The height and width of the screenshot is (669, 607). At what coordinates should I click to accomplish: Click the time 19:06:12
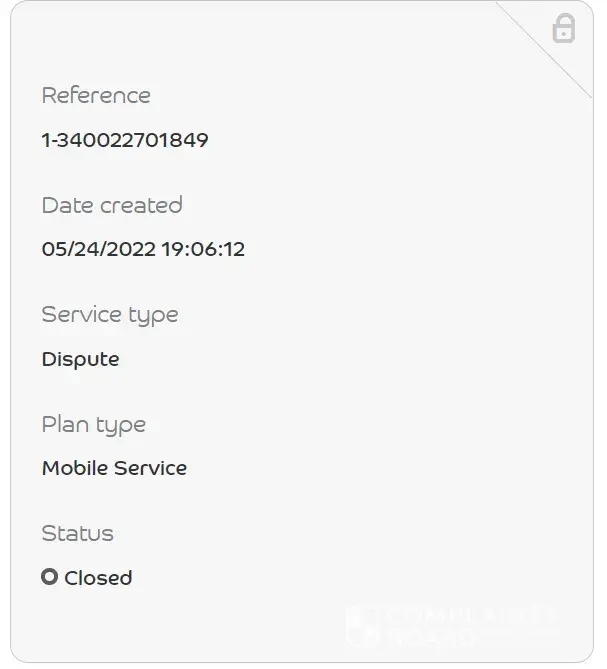(x=203, y=249)
